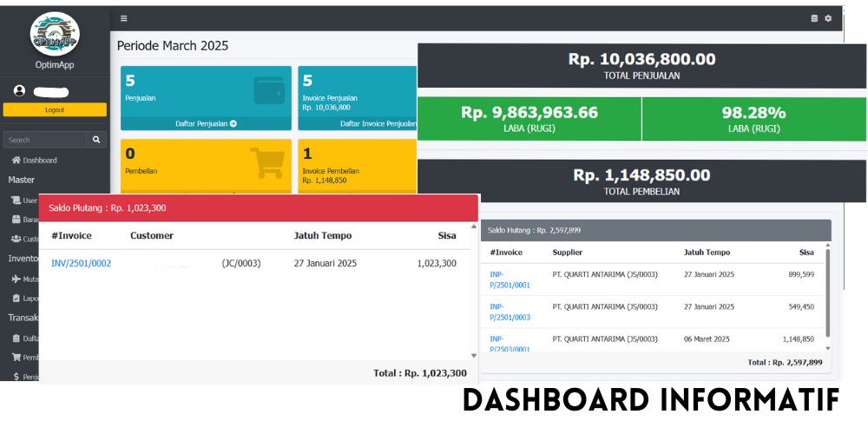Toggle the hamburger sidebar menu

click(124, 18)
